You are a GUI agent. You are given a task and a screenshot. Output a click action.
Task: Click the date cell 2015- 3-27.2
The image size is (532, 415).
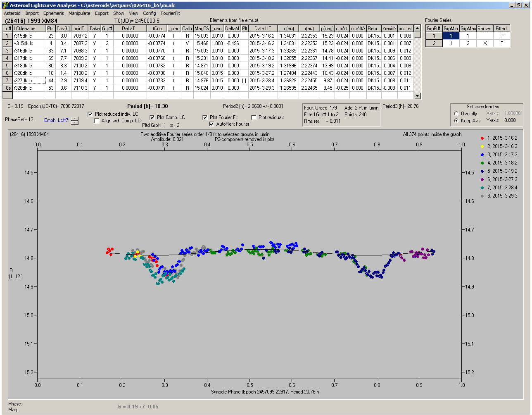pos(263,73)
